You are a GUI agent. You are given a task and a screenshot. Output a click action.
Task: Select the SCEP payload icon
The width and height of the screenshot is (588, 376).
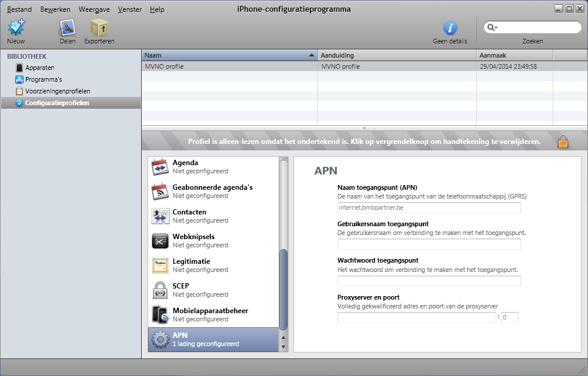(161, 290)
